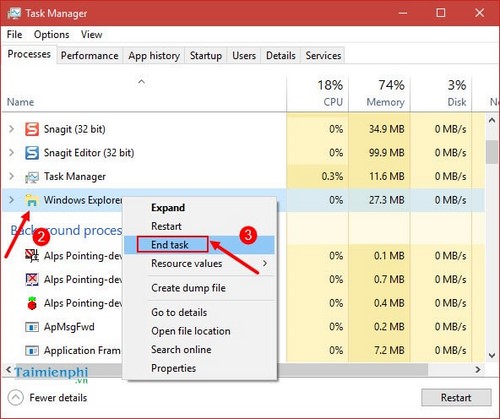The image size is (500, 419).
Task: Open the Options menu
Action: point(52,35)
